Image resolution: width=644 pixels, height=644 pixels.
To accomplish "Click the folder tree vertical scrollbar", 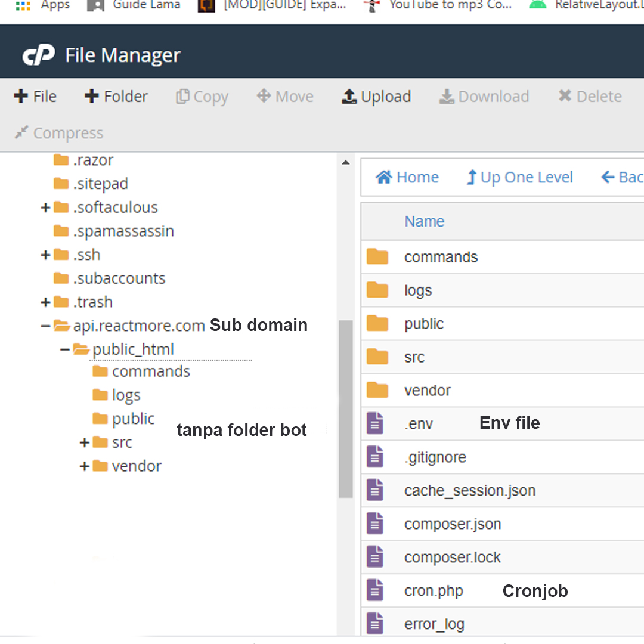I will pyautogui.click(x=345, y=408).
